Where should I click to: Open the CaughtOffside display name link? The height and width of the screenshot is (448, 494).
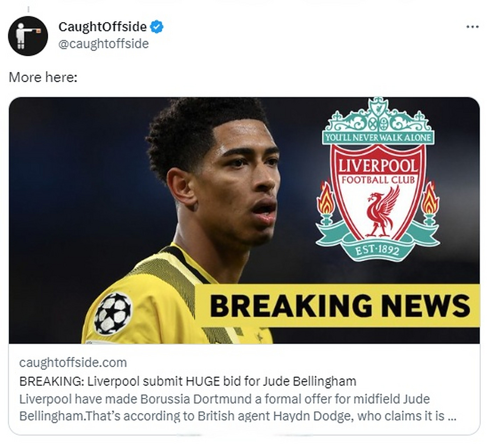103,27
